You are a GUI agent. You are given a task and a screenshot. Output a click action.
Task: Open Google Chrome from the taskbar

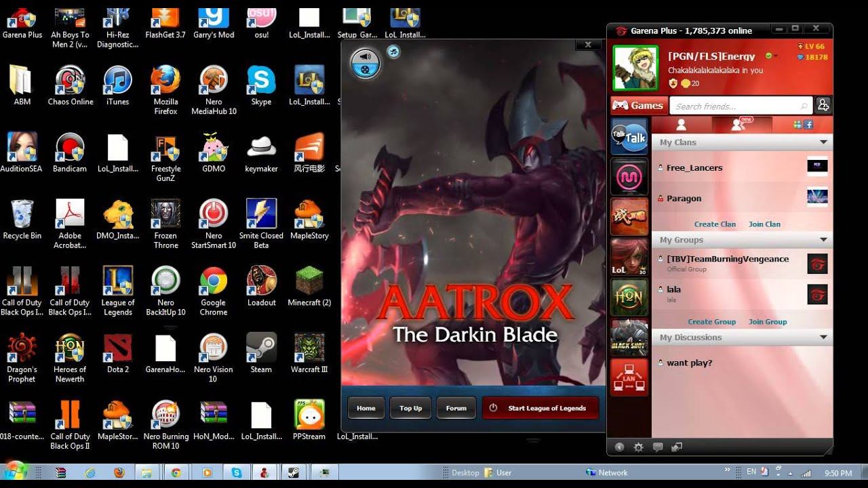[176, 473]
